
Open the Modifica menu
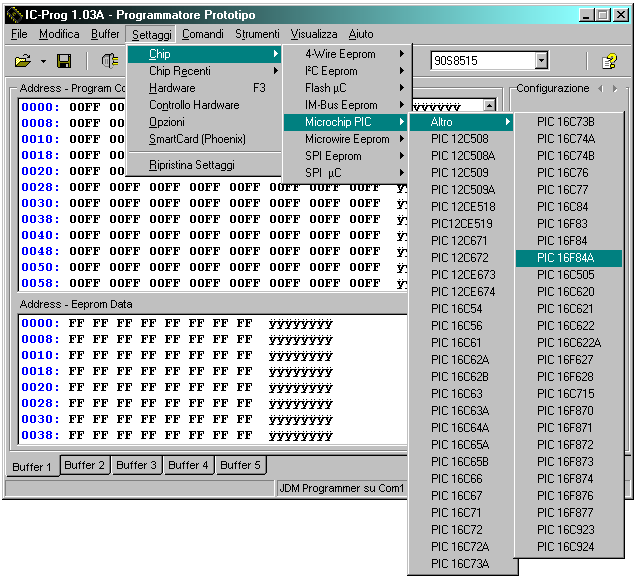59,34
